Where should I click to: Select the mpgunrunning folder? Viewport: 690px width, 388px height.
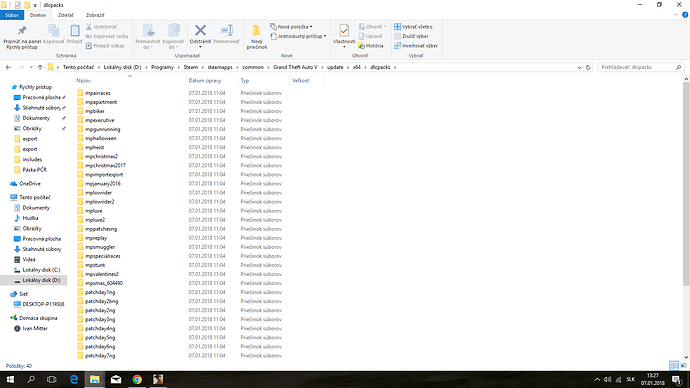click(103, 129)
